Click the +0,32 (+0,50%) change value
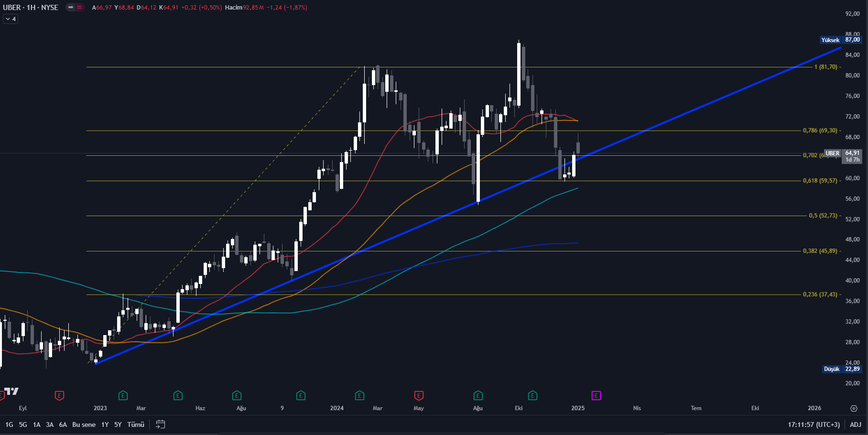Screen dimensions: 868x435 [202, 8]
